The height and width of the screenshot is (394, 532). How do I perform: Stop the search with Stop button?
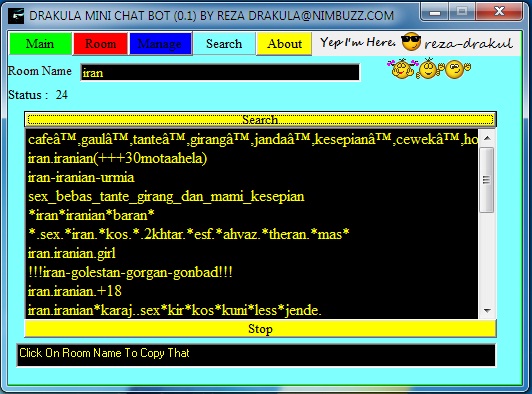coord(260,329)
